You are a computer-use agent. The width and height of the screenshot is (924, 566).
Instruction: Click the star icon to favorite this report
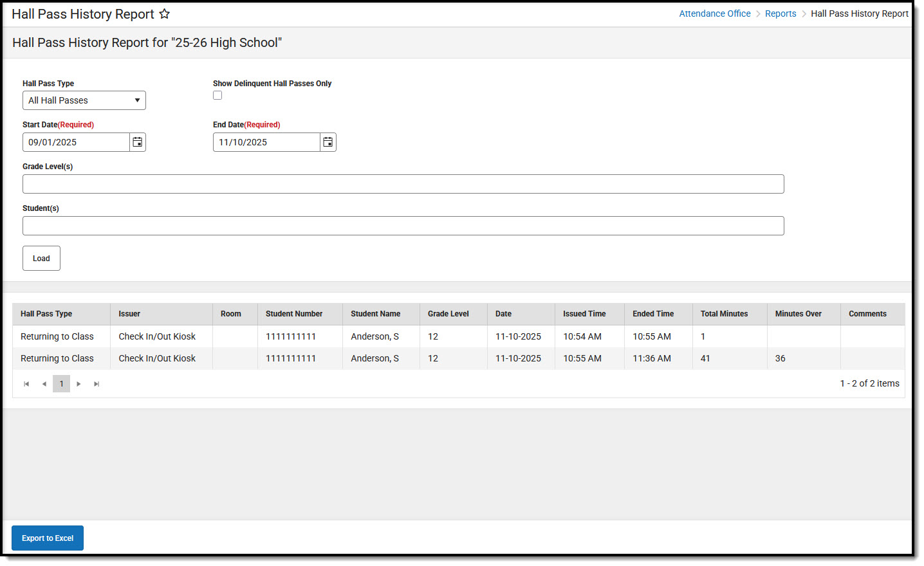(x=165, y=14)
